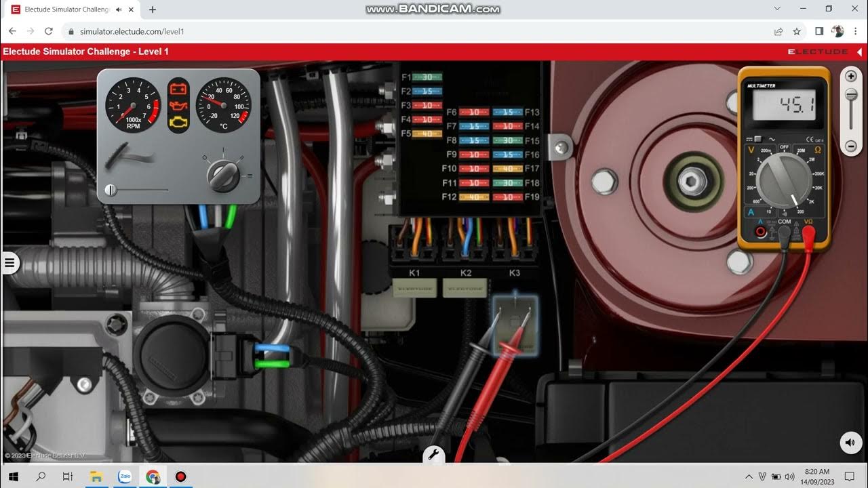
Task: Open a new browser tab
Action: click(152, 9)
